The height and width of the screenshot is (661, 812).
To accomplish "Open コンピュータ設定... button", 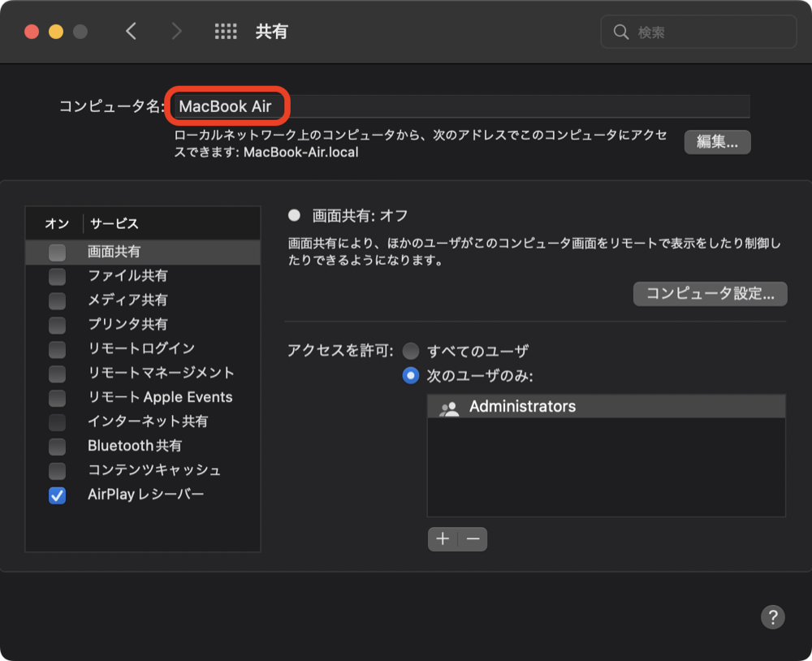I will [x=710, y=294].
